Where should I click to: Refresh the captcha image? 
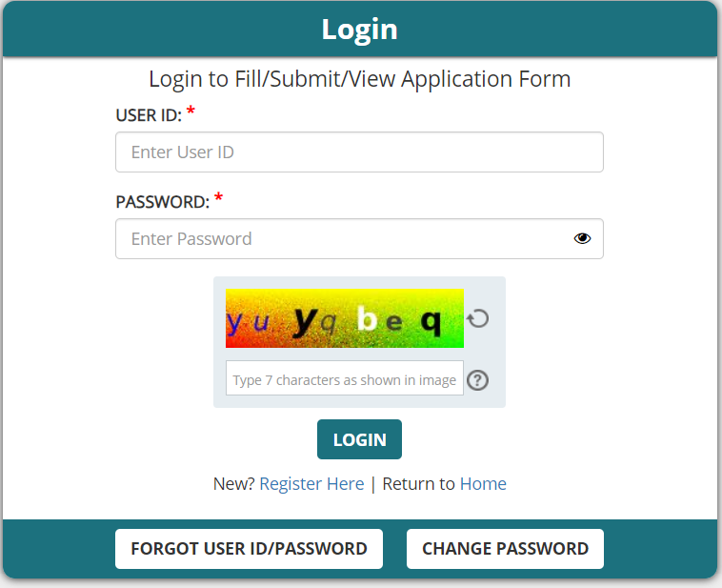click(477, 318)
